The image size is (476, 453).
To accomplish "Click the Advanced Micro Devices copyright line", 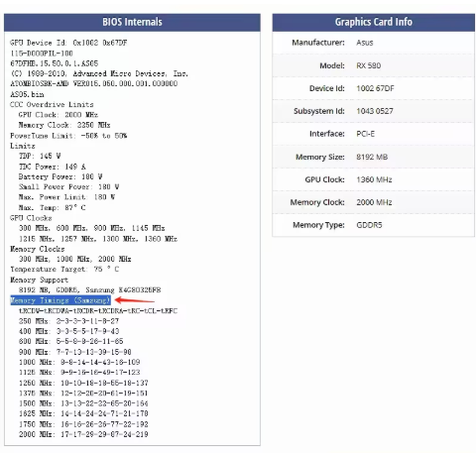I will pyautogui.click(x=99, y=73).
